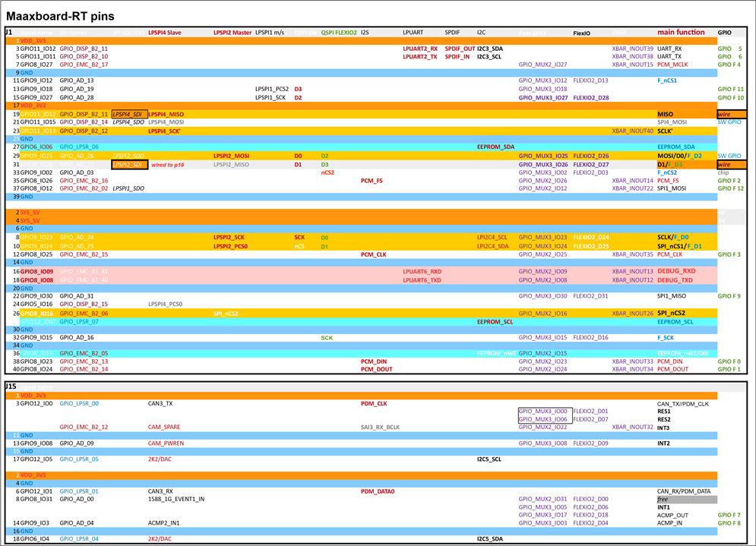
Task: Click the boxed GPIO_MUX3_IO00 cell
Action: pyautogui.click(x=543, y=412)
